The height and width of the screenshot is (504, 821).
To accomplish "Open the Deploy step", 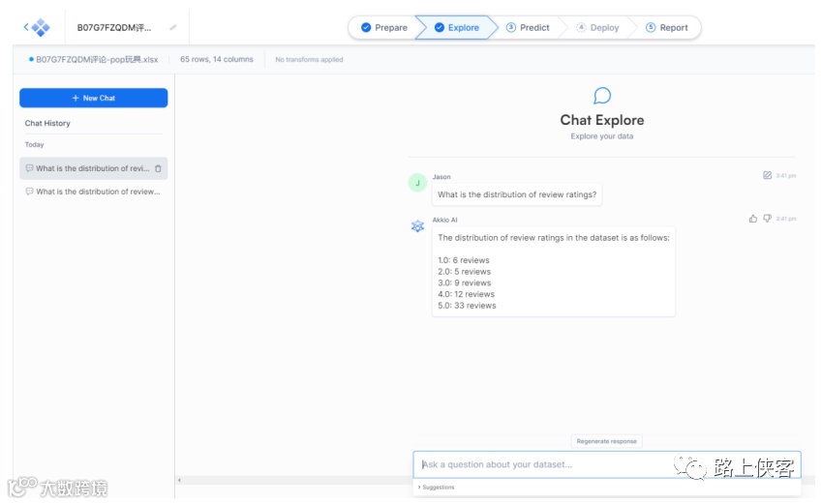I will (597, 28).
